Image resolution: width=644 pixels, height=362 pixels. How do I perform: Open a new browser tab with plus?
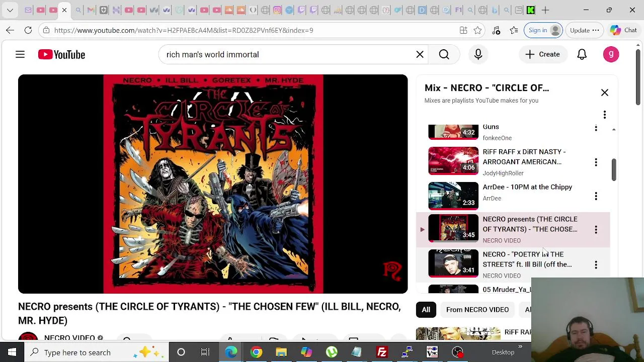click(545, 10)
